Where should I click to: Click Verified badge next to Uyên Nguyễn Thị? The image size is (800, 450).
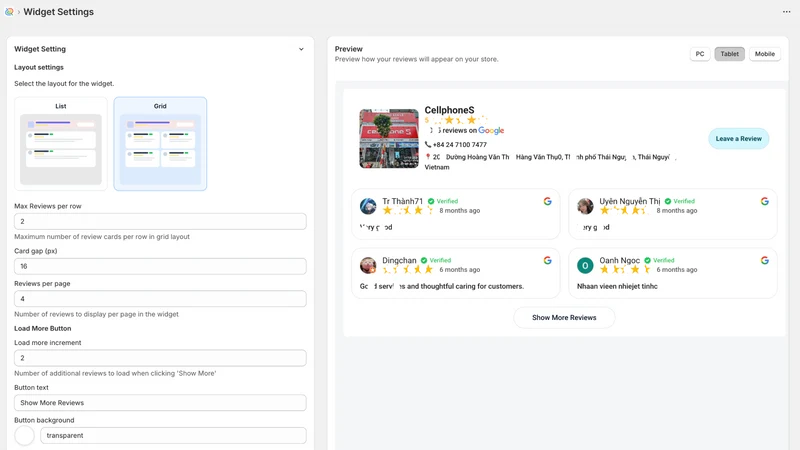(680, 202)
